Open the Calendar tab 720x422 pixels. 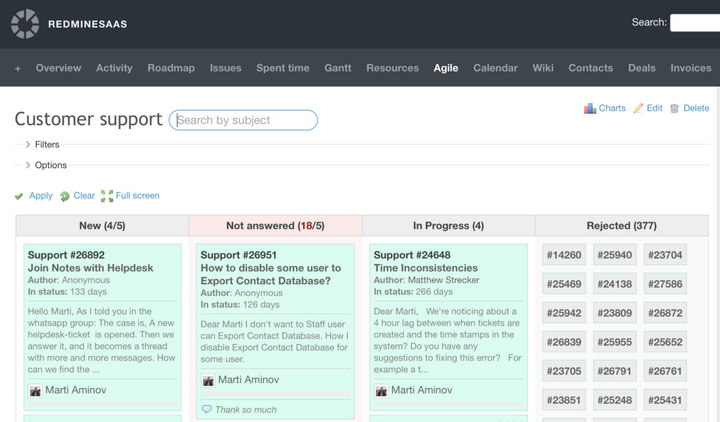tap(495, 68)
